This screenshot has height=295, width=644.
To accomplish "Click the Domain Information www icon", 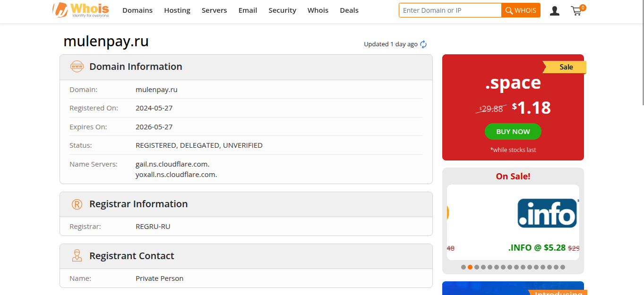I will 77,67.
